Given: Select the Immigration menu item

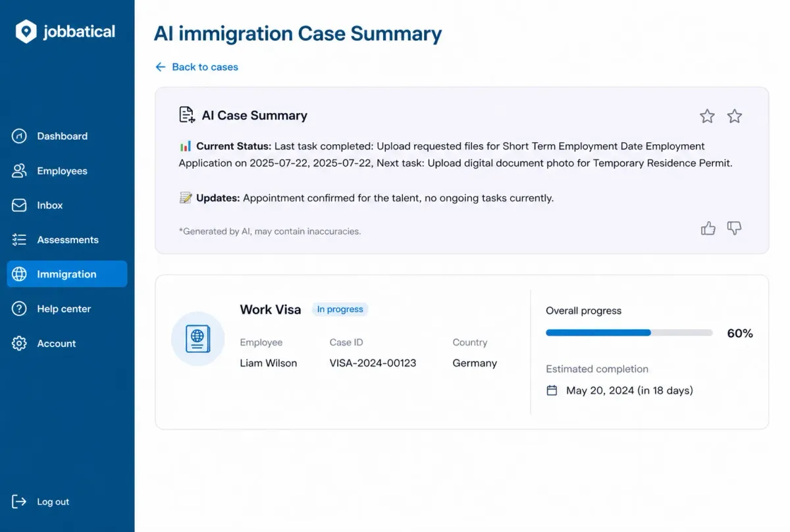Looking at the screenshot, I should point(66,274).
